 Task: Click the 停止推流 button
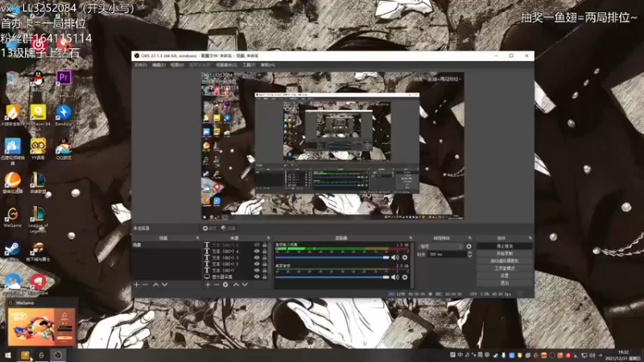[505, 246]
